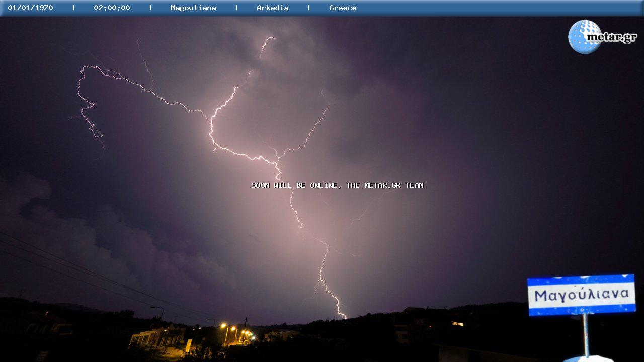
Task: Click the Arkadia region label
Action: 273,8
